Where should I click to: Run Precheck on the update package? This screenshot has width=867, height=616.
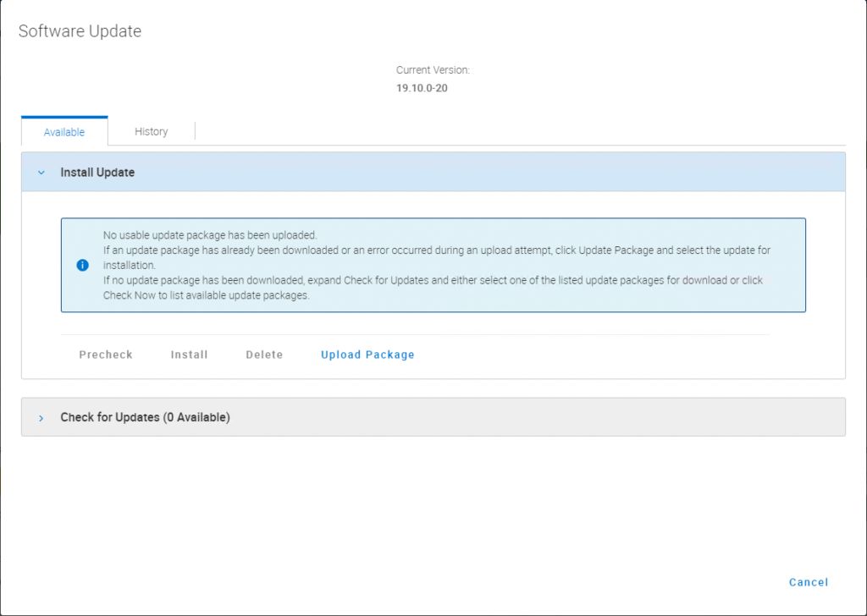point(105,355)
